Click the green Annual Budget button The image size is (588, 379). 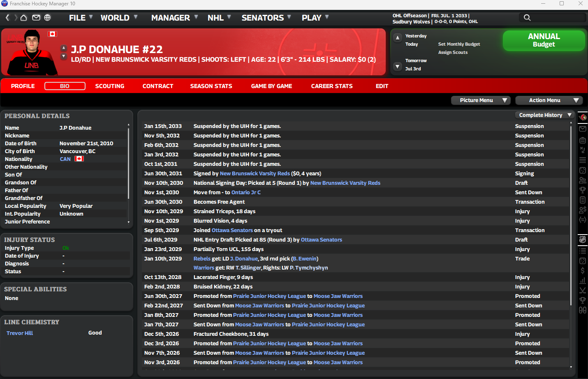[x=544, y=40]
